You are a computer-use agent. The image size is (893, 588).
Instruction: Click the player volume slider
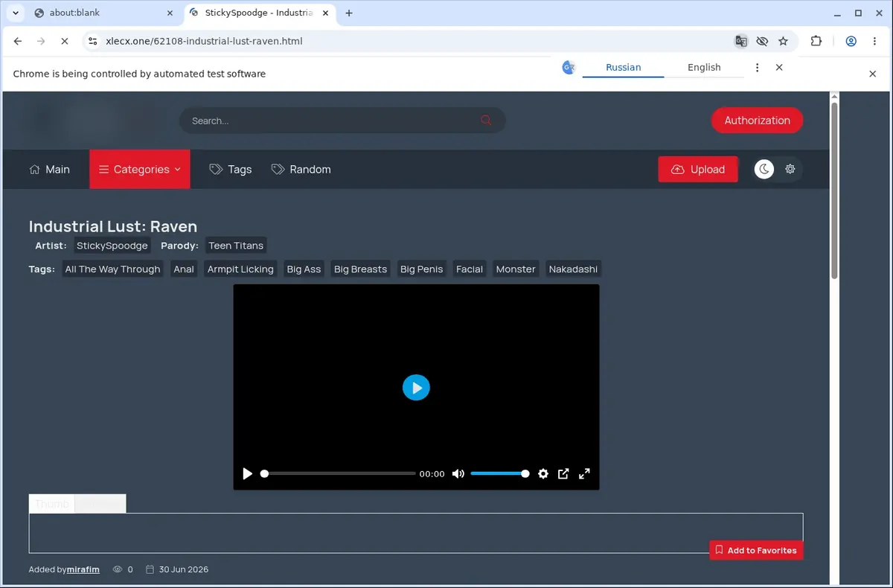500,474
